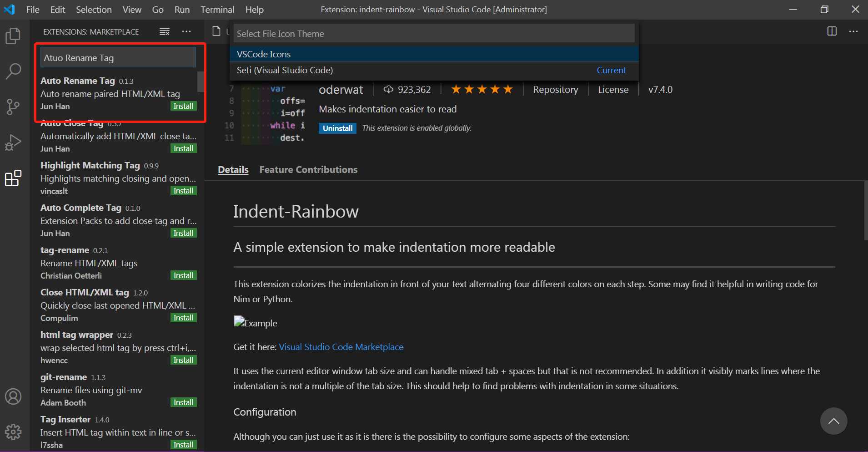Open the Repository link
868x452 pixels.
(x=555, y=90)
